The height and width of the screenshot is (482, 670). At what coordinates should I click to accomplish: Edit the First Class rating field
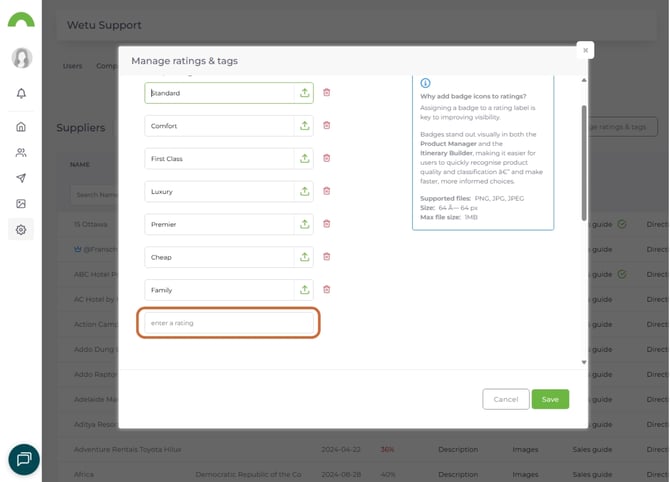point(219,159)
